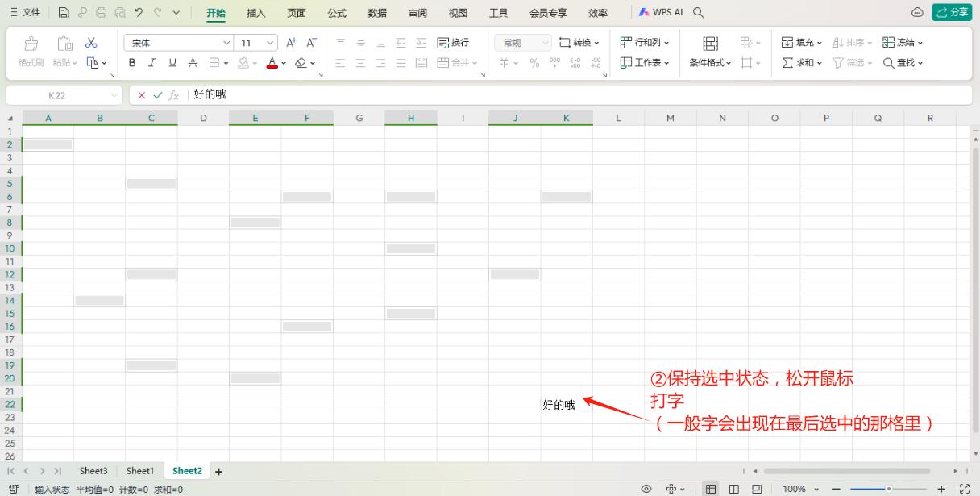Open the 文件 file menu

[25, 13]
